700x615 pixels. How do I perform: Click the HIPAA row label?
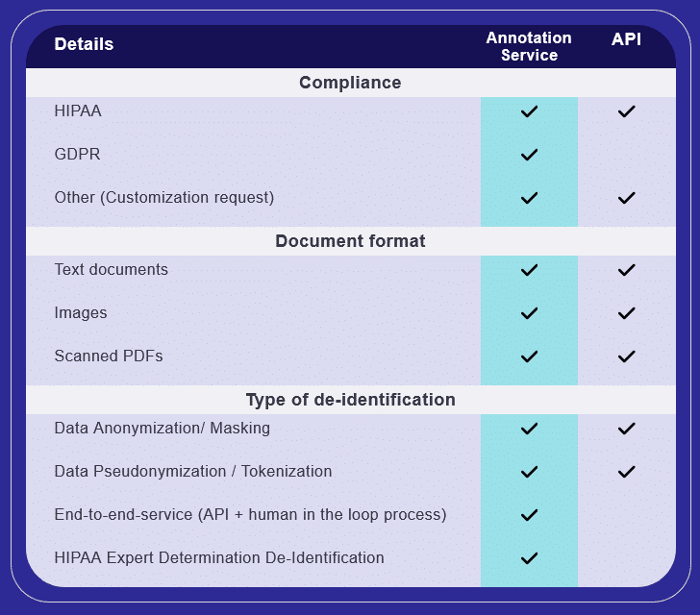coord(78,111)
